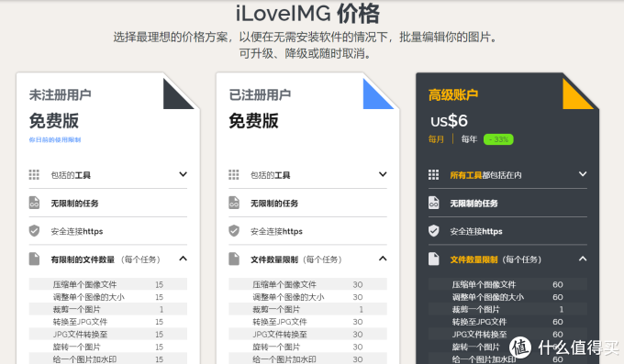
Task: Click 安全连接https in the registered card
Action: coord(276,231)
